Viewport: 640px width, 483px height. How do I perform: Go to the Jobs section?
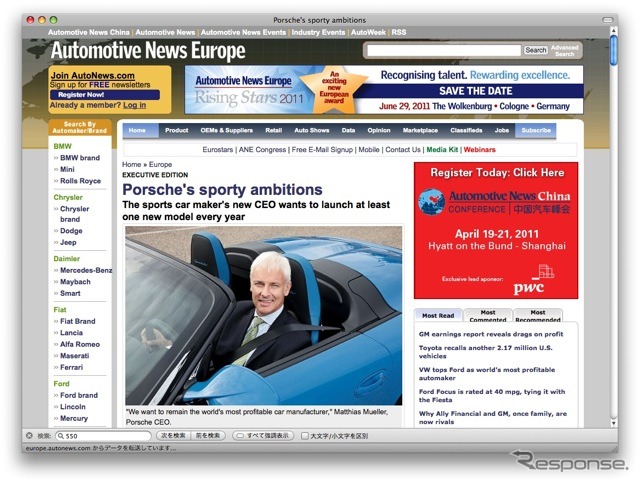[x=502, y=130]
